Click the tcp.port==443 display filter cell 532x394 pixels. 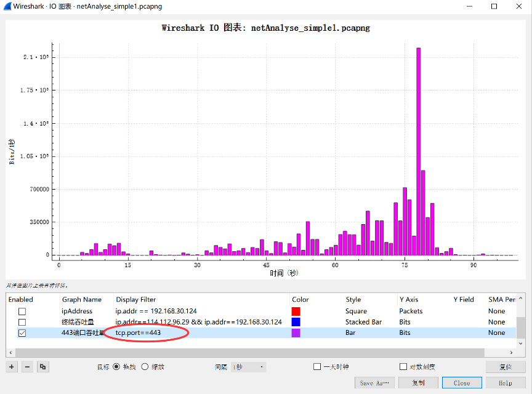[138, 332]
